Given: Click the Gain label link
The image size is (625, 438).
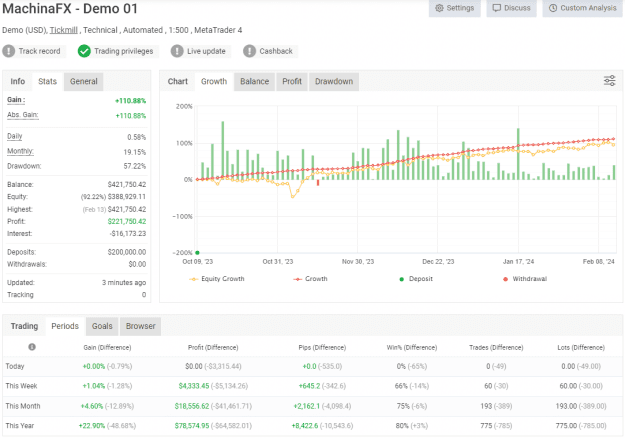Looking at the screenshot, I should 16,100.
